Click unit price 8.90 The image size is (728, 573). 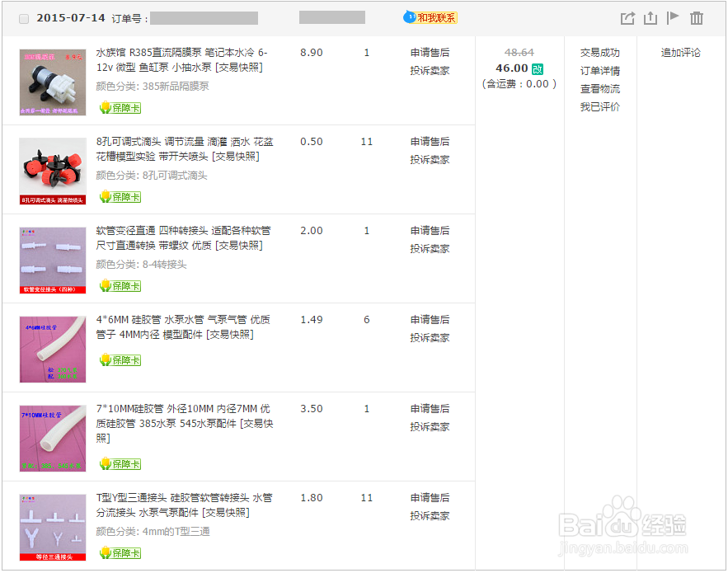[311, 53]
